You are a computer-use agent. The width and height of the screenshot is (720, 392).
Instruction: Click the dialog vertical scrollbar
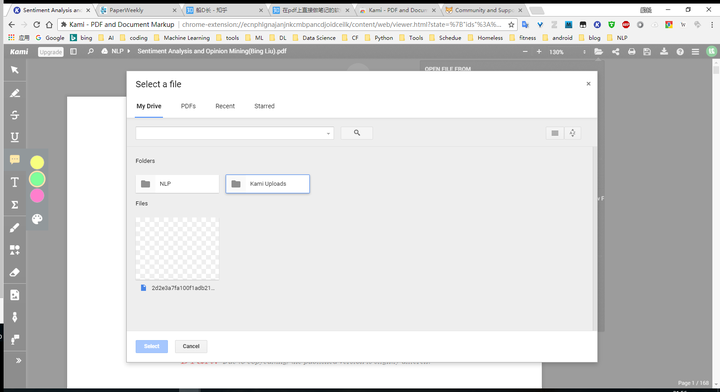click(x=594, y=239)
